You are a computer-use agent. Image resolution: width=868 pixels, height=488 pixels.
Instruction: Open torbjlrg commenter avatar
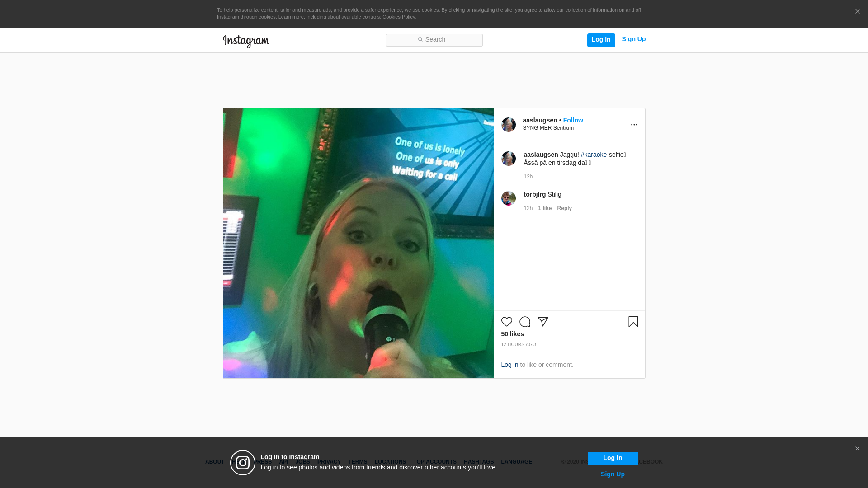tap(509, 198)
